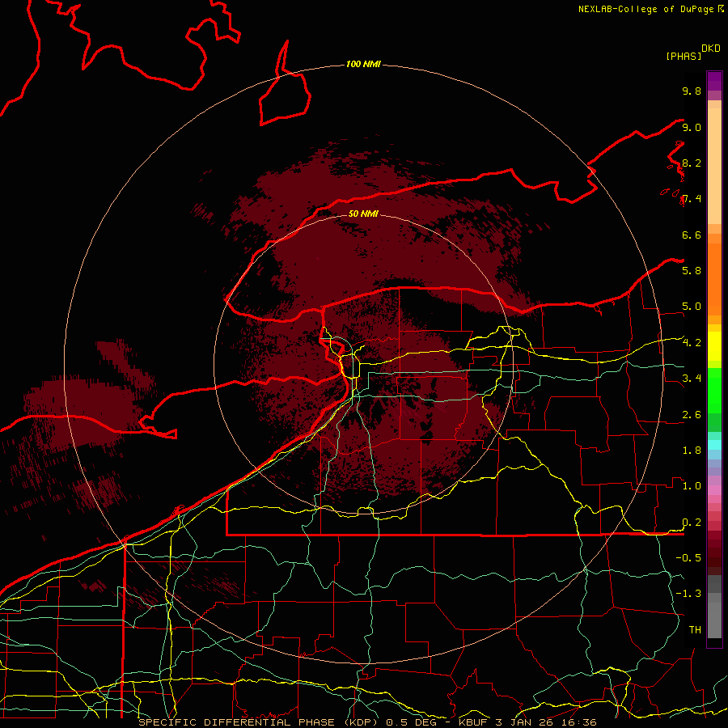Click the product title text at bottom

tap(368, 722)
